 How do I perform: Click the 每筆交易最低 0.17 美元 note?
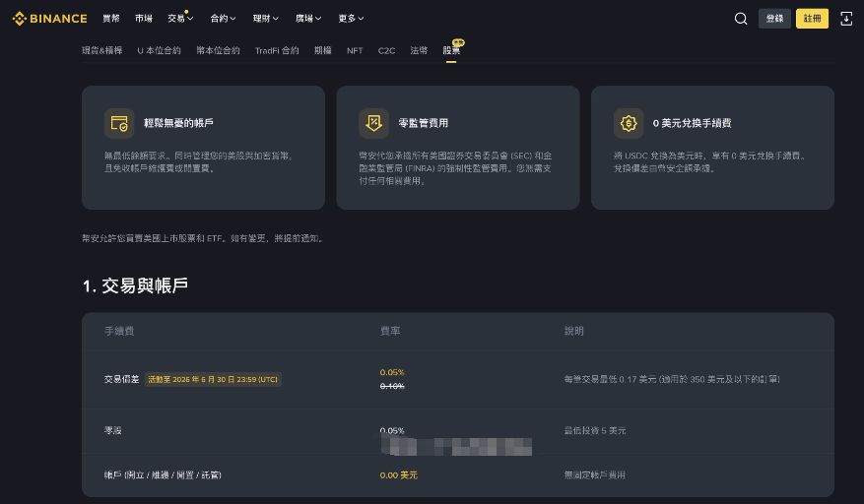[x=672, y=379]
